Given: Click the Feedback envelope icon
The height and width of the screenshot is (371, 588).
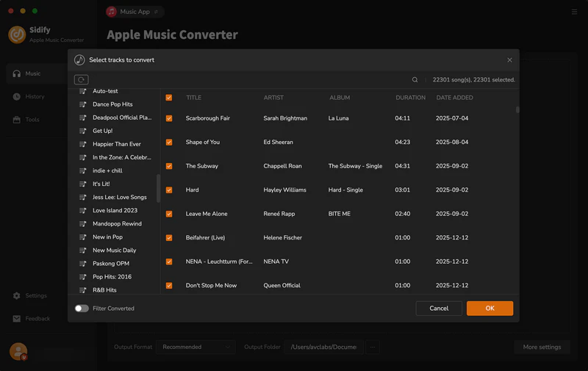Looking at the screenshot, I should point(16,319).
